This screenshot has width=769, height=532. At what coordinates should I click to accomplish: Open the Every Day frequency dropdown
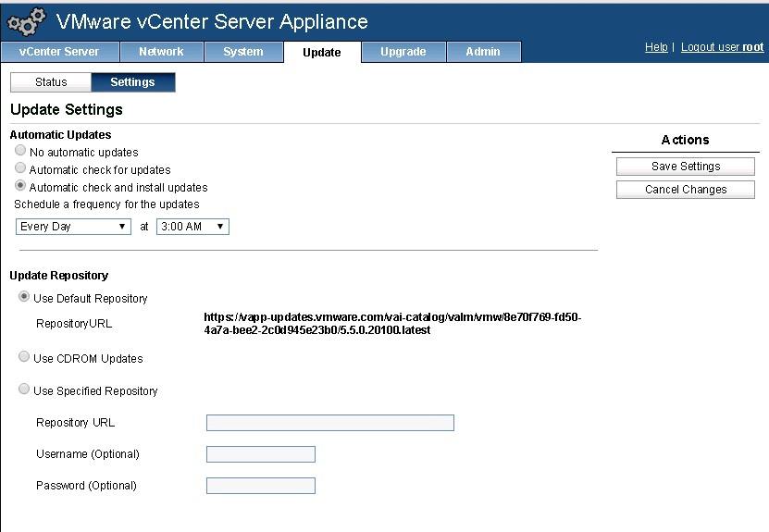tap(73, 227)
